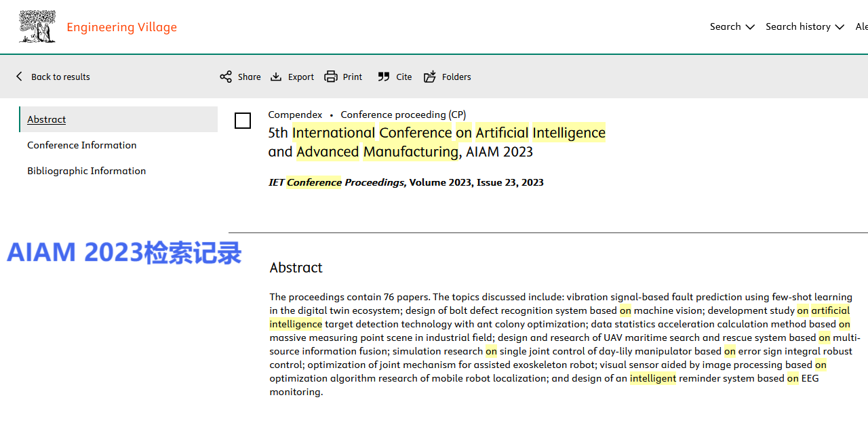Screen dimensions: 868x427
Task: Click the Export download icon
Action: [x=276, y=77]
